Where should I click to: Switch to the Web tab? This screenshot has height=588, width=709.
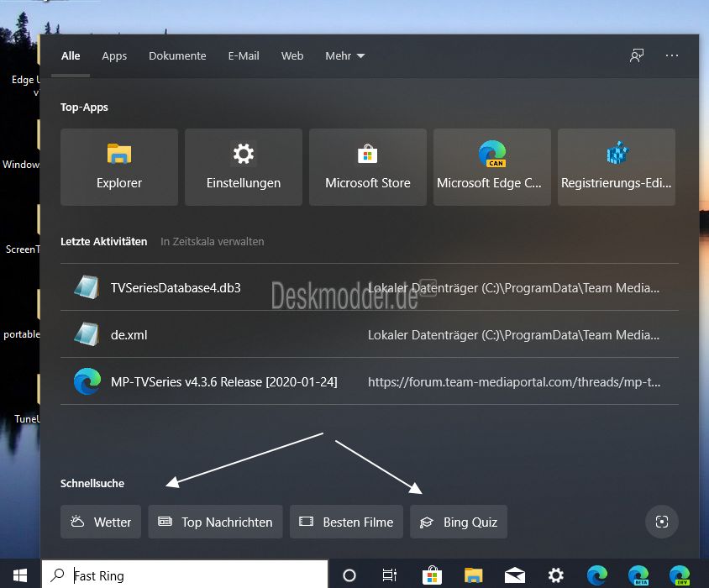292,56
